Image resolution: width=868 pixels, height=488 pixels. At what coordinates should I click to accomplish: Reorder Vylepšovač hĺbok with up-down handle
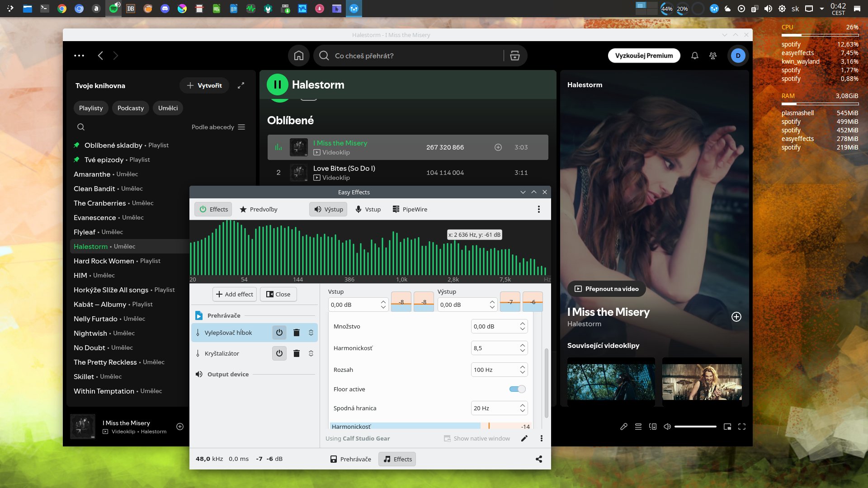pos(311,333)
